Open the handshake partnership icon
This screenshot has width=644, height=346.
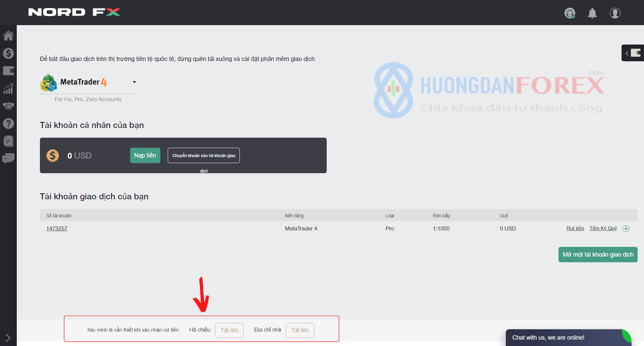tap(8, 106)
